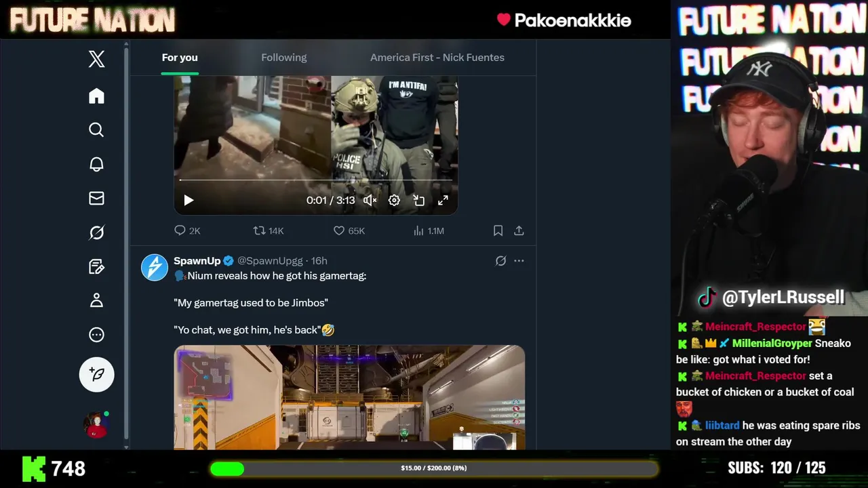This screenshot has width=868, height=488.
Task: Open America First - Nick Fuentes tab
Action: 437,58
